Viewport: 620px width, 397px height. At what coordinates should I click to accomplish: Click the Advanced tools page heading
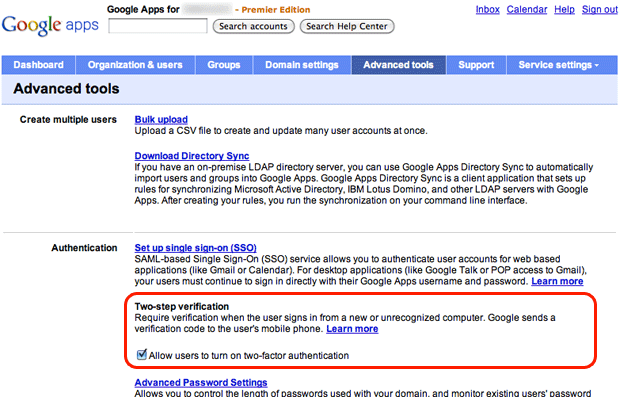point(66,89)
